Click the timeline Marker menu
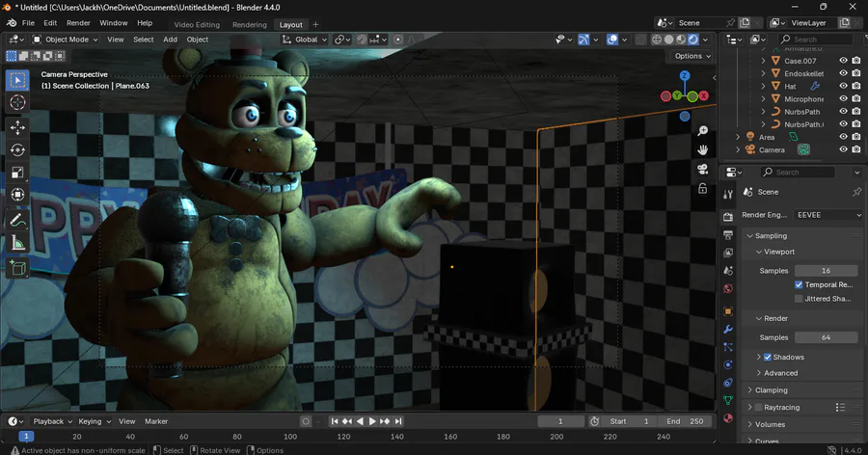This screenshot has width=868, height=455. 156,421
